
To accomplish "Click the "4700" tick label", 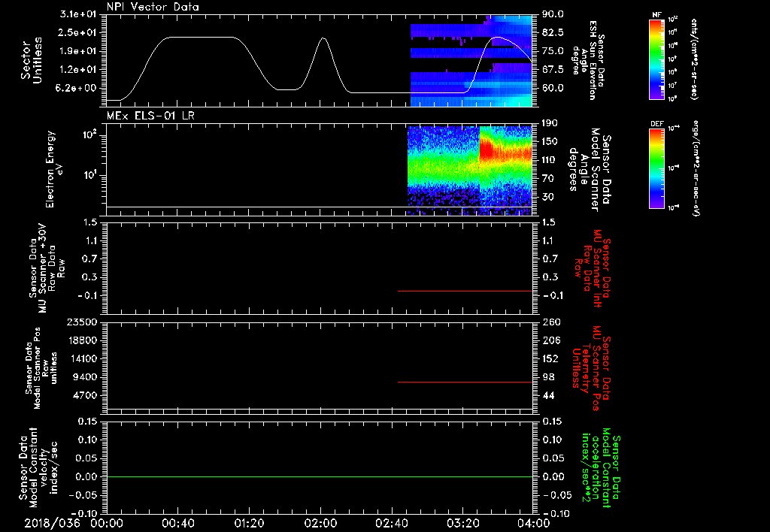I will 85,395.
